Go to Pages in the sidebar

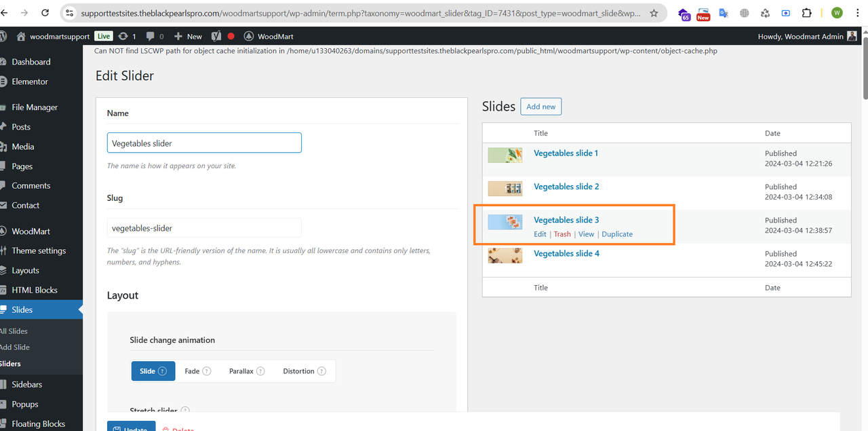(22, 166)
